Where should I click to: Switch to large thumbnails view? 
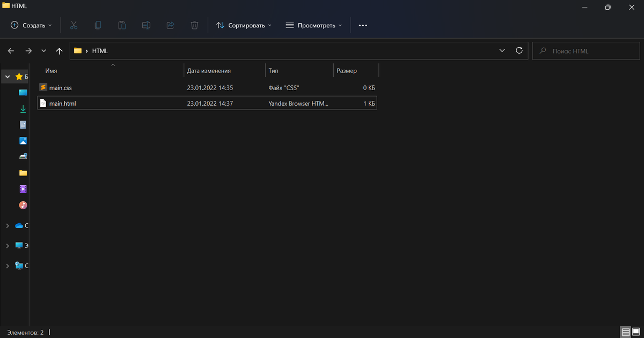click(x=637, y=333)
